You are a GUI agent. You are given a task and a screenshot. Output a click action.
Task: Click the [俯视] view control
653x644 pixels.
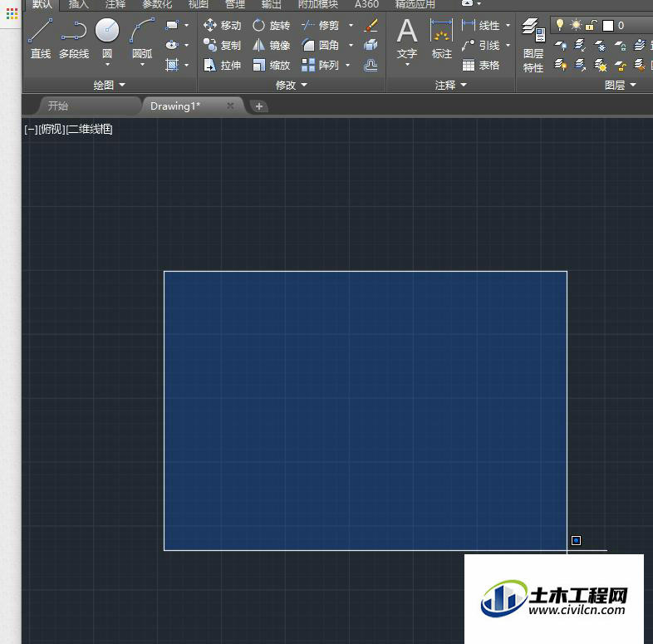[52, 130]
